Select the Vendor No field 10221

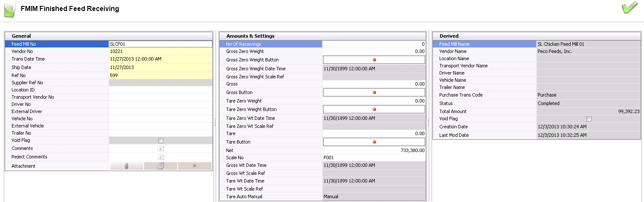coord(160,51)
